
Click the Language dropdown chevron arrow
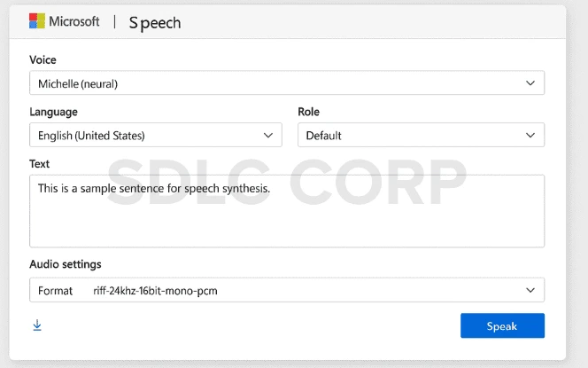point(268,135)
